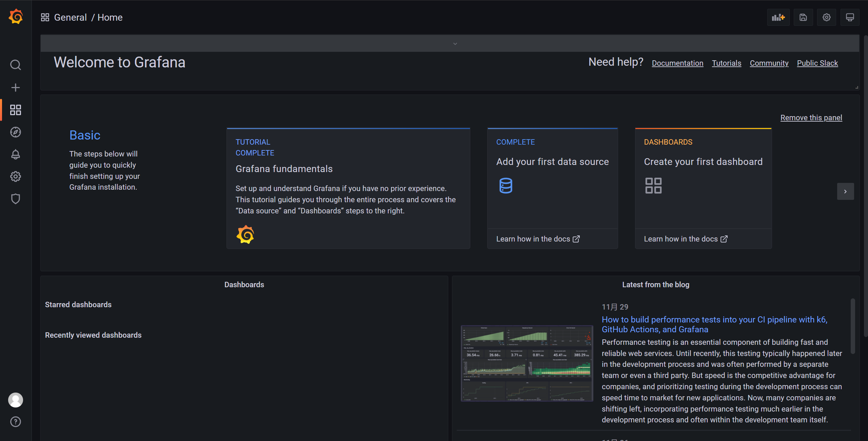Cycle view mode with monitor icon
This screenshot has height=441, width=868.
click(850, 17)
